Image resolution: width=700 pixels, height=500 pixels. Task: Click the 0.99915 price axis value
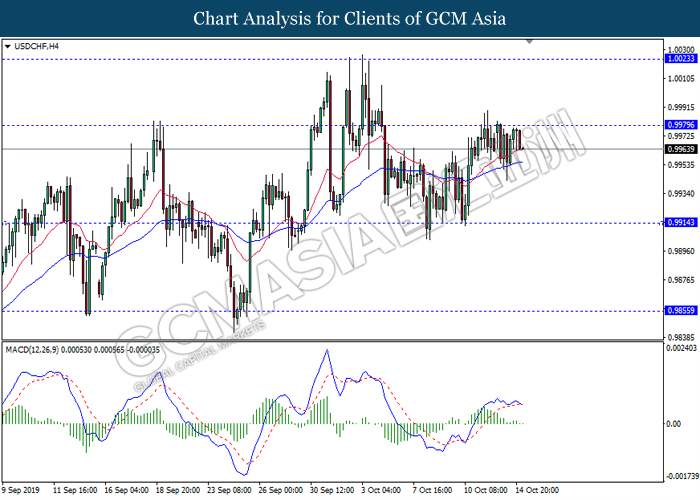(x=681, y=108)
